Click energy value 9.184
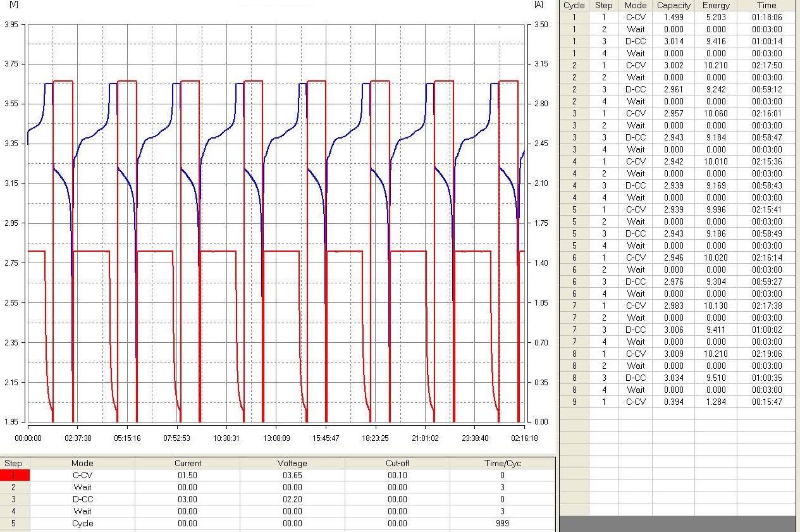 pos(716,137)
